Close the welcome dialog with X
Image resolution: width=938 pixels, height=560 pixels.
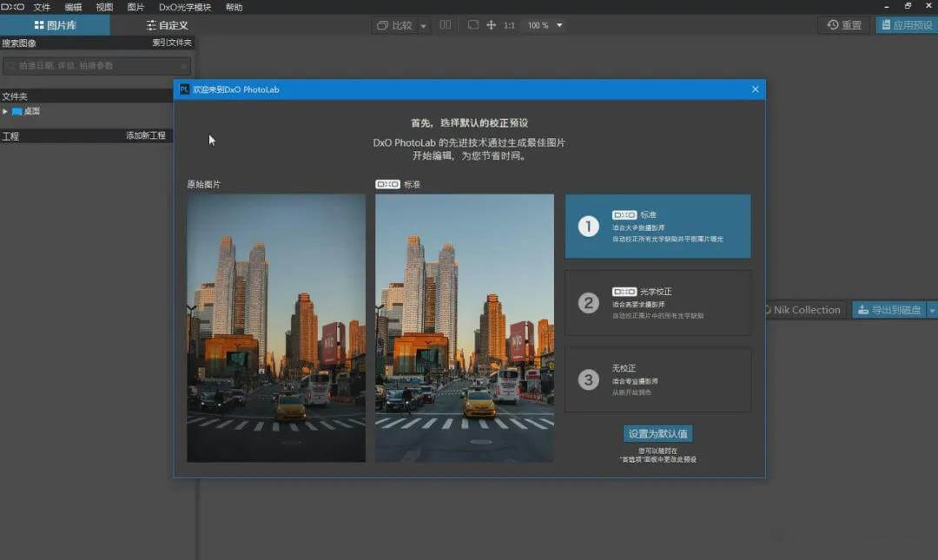pyautogui.click(x=755, y=89)
